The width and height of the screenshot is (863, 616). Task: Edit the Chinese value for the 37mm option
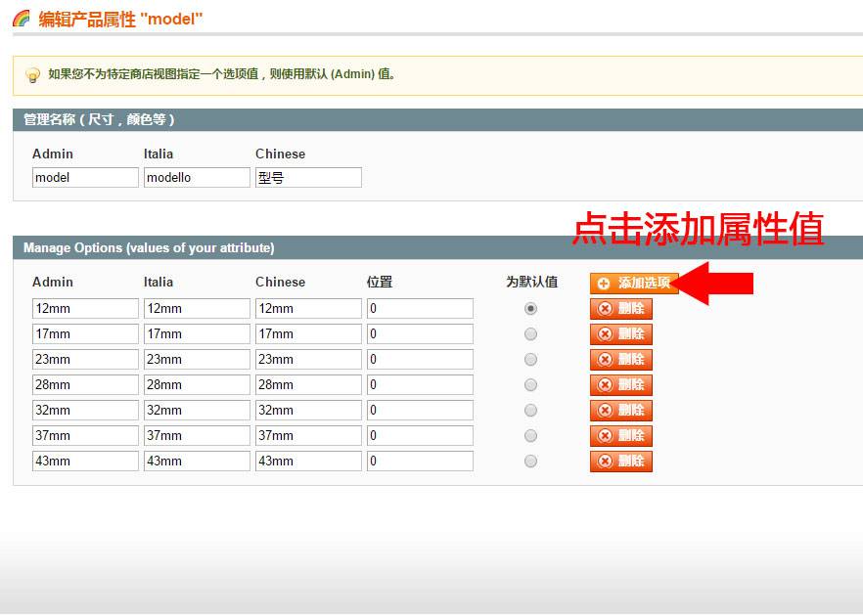click(x=308, y=435)
